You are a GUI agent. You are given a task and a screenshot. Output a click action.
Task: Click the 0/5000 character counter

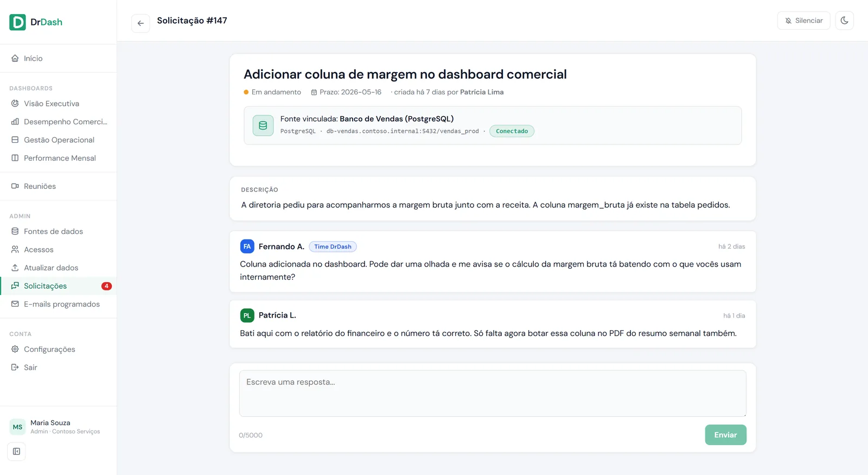[251, 435]
